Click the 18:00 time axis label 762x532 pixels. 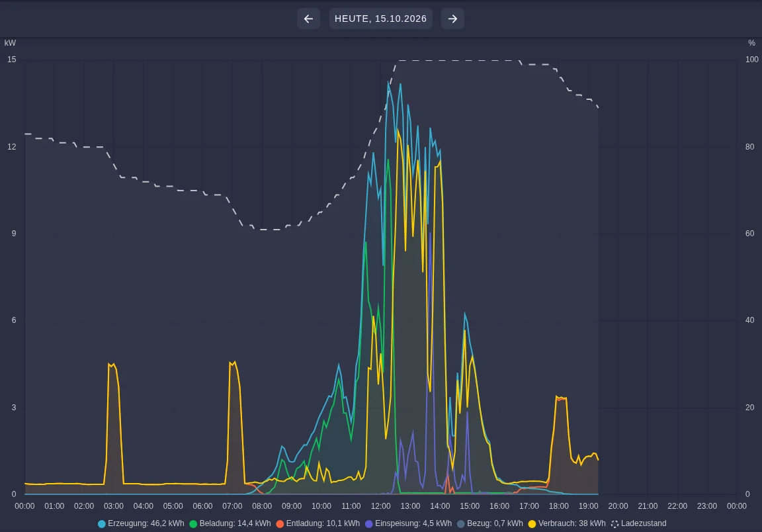pos(558,506)
